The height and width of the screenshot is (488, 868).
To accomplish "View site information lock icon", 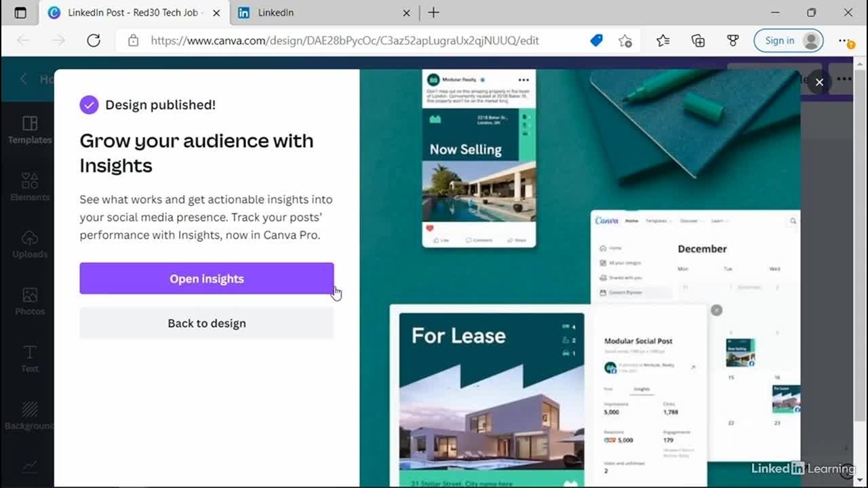I will pyautogui.click(x=134, y=41).
